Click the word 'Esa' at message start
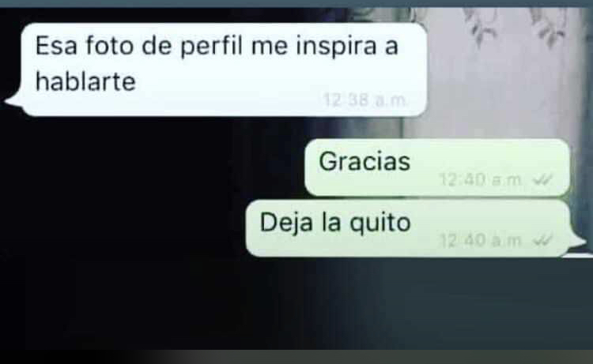593x364 pixels. (56, 46)
